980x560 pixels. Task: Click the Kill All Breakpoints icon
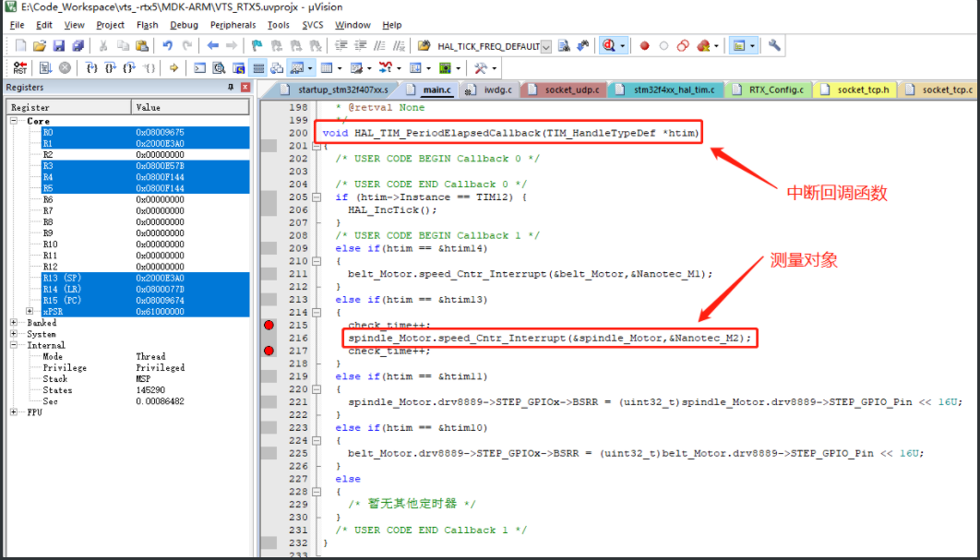[x=701, y=44]
